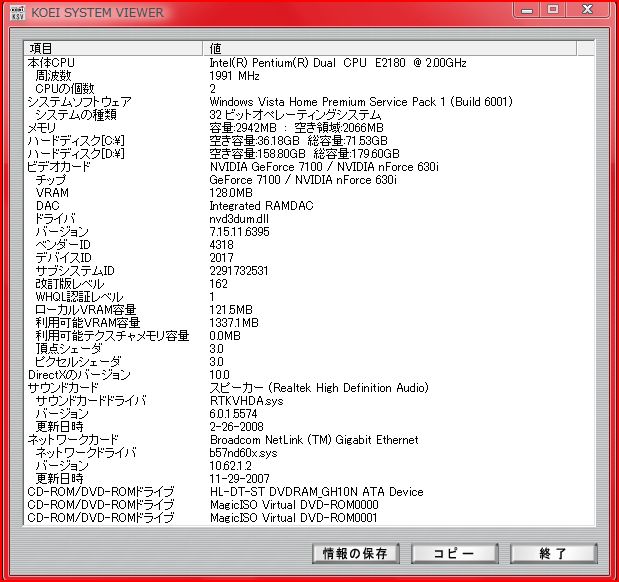Minimize the KOEI SYSTEM VIEWER window
This screenshot has height=582, width=619.
tap(527, 9)
